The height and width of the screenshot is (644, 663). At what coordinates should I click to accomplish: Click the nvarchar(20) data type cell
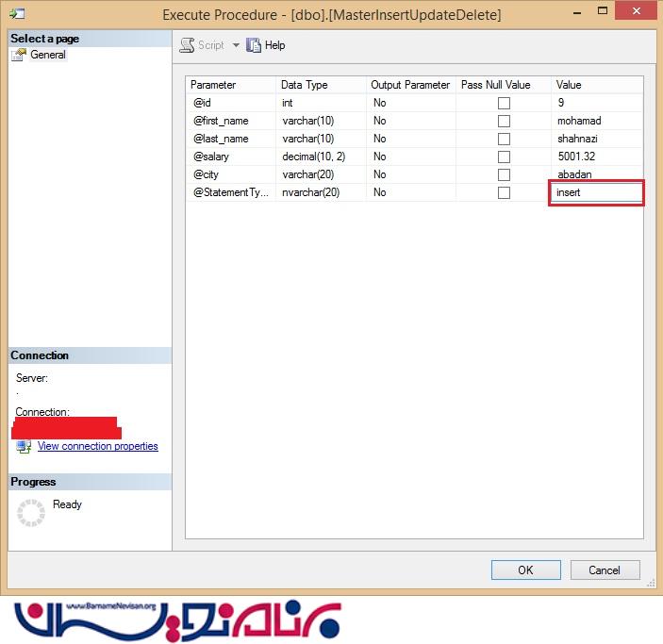(321, 192)
